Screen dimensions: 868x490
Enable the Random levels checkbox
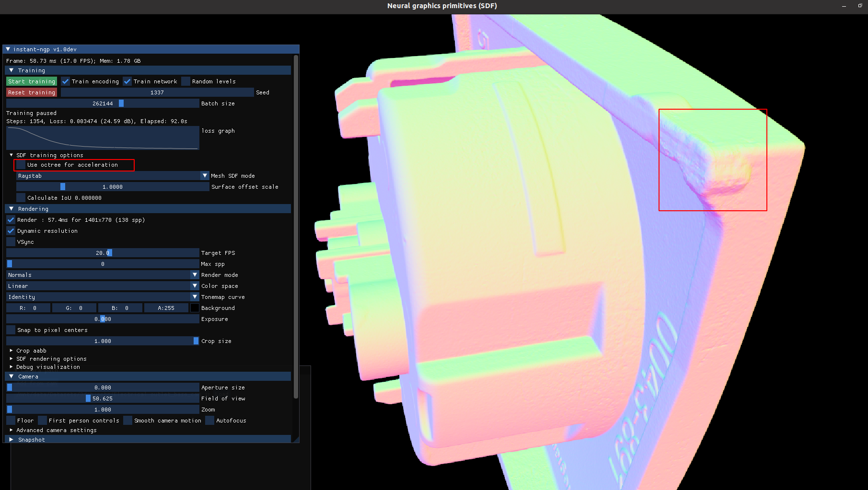tap(187, 81)
